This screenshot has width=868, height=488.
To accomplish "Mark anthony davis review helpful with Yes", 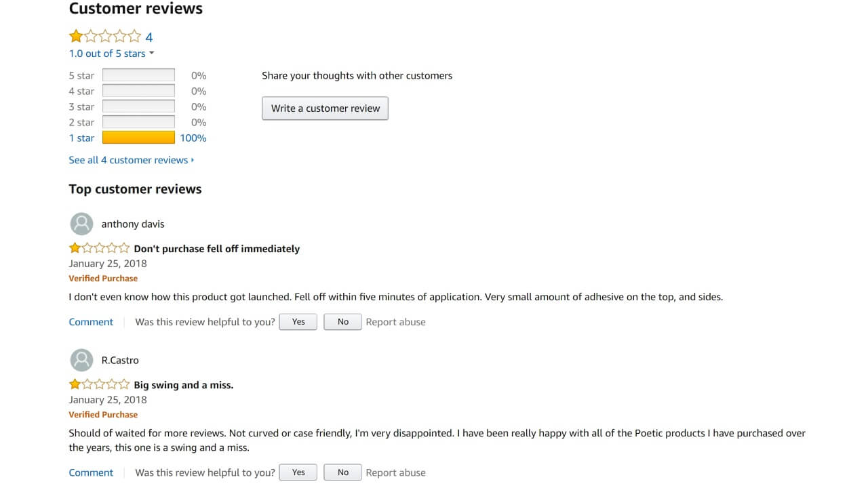I will click(x=298, y=322).
